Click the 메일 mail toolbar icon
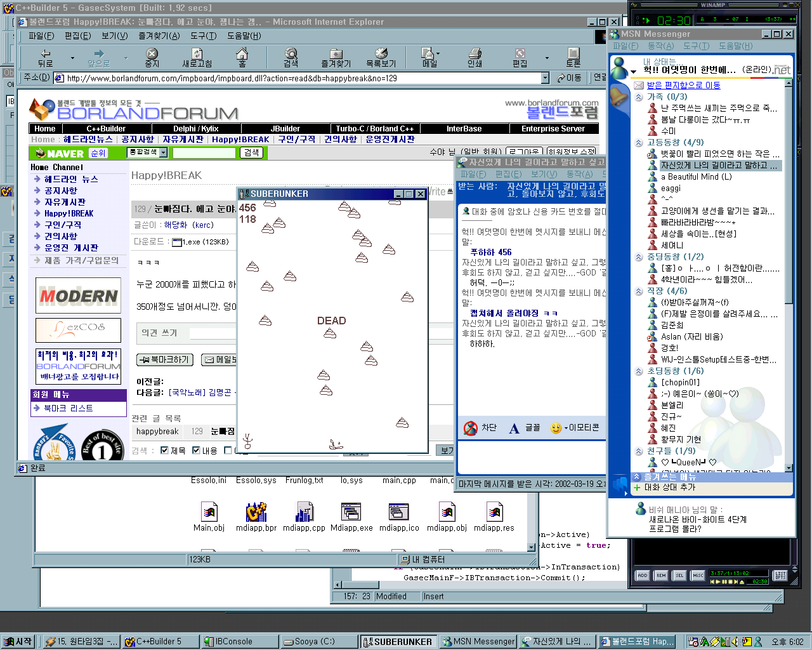The image size is (812, 650). [x=429, y=57]
